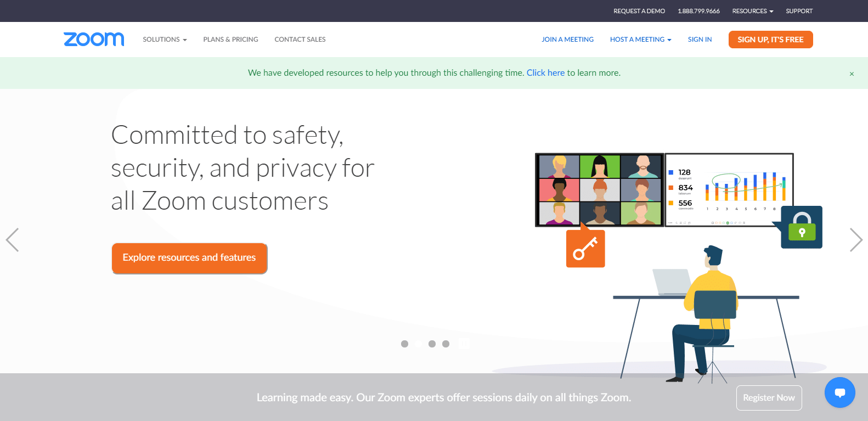The height and width of the screenshot is (421, 868).
Task: Open Plans & Pricing page
Action: tap(230, 40)
